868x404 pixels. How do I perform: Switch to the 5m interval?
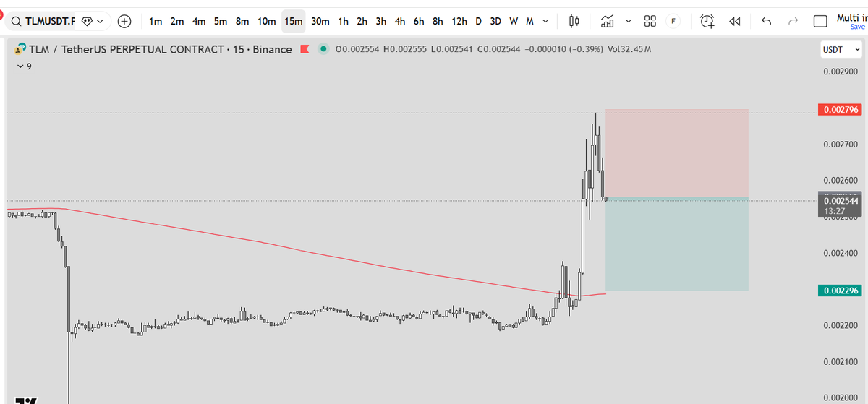point(221,22)
